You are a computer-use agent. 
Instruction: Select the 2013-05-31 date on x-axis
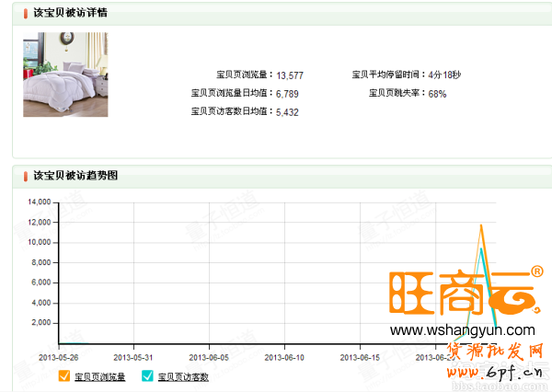click(x=134, y=356)
